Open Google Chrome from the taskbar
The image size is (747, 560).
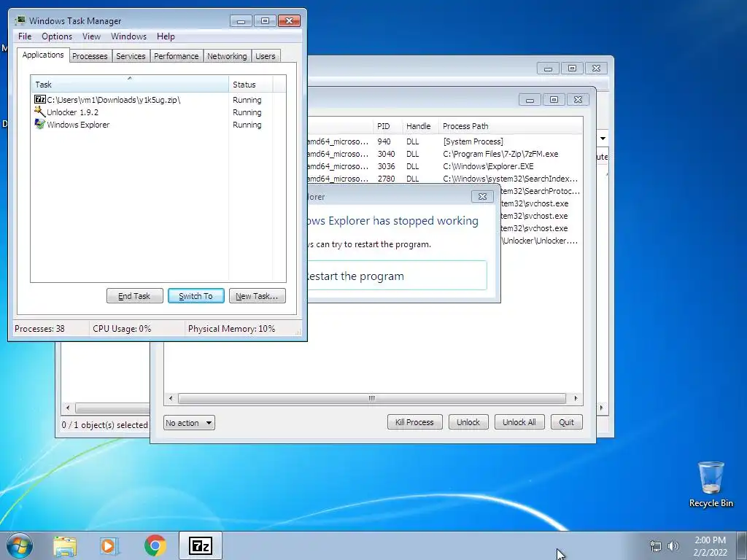[155, 545]
